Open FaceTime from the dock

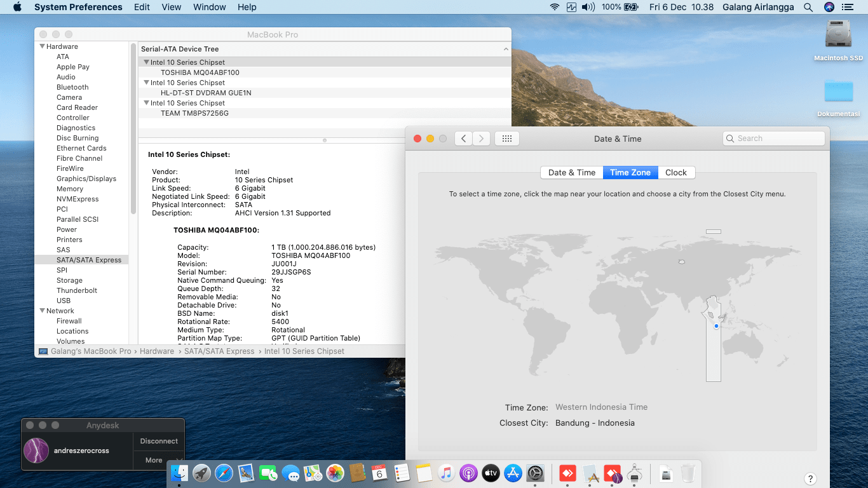click(x=269, y=473)
